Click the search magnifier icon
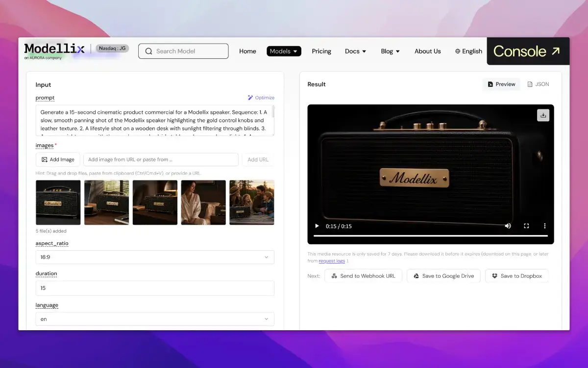 click(148, 51)
